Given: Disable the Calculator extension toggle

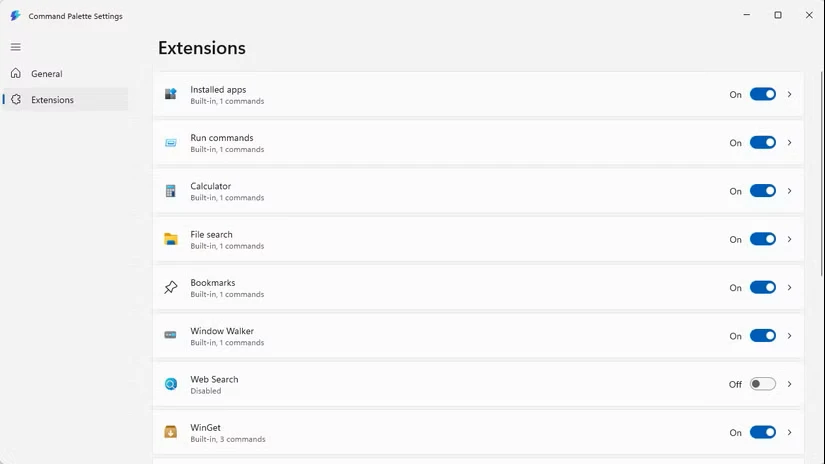Looking at the screenshot, I should coord(762,191).
